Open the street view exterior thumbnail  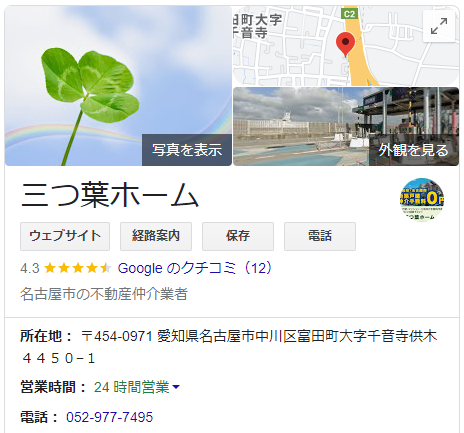[x=346, y=126]
